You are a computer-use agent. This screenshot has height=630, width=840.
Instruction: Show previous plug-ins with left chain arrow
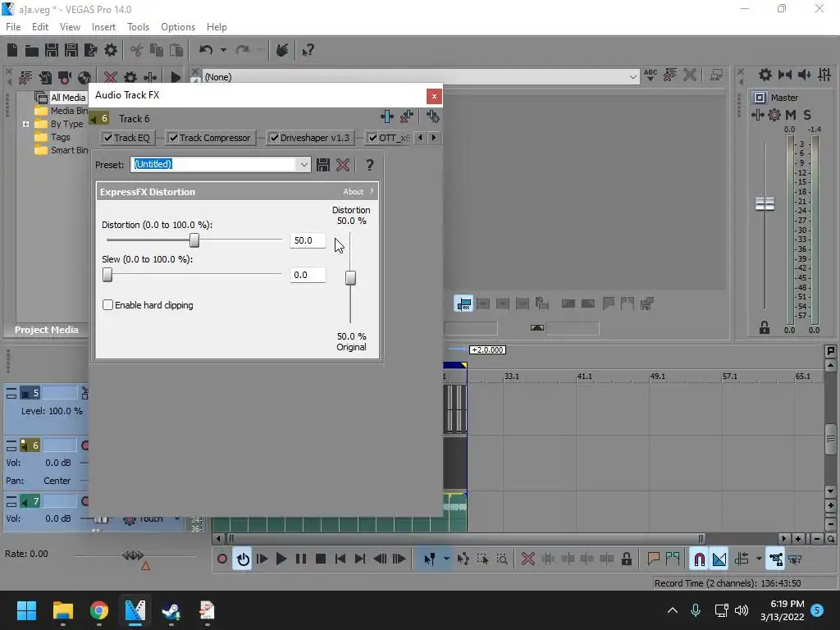pos(420,138)
